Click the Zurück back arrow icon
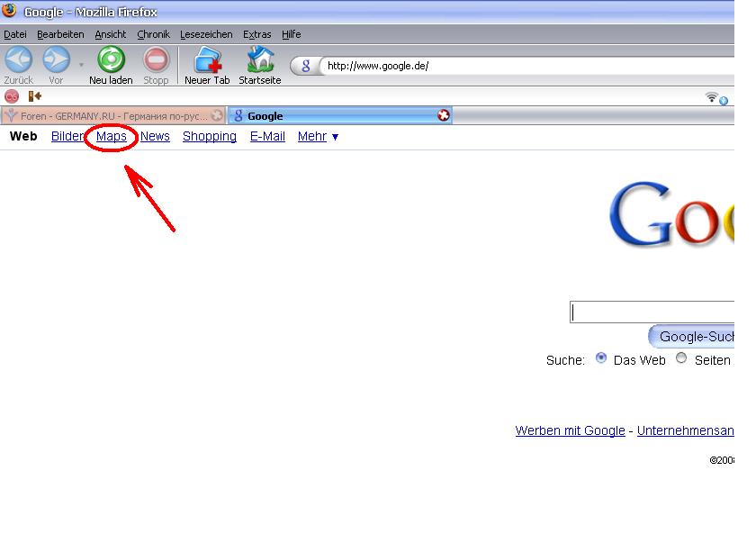The width and height of the screenshot is (756, 534). pyautogui.click(x=18, y=59)
